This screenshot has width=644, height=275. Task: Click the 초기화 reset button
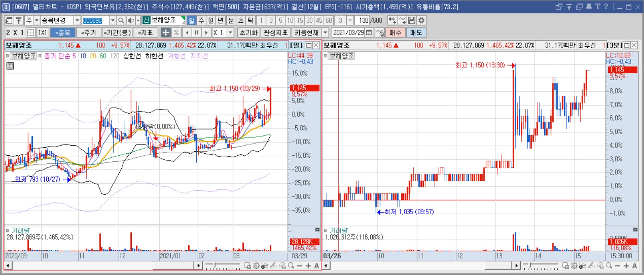(x=248, y=32)
